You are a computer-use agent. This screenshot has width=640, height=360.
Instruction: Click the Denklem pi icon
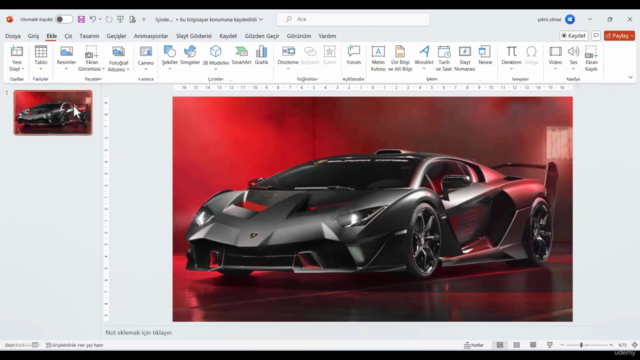tap(511, 51)
